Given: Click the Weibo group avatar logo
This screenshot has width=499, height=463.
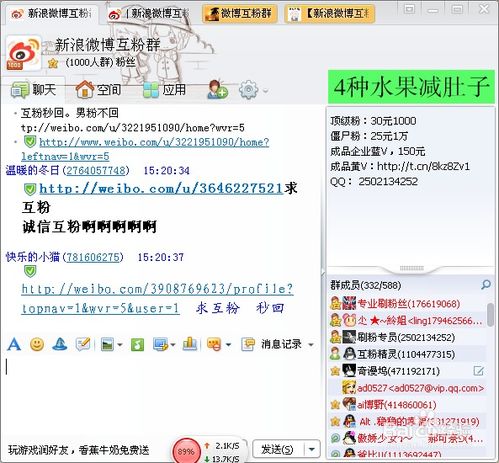Looking at the screenshot, I should click(23, 53).
